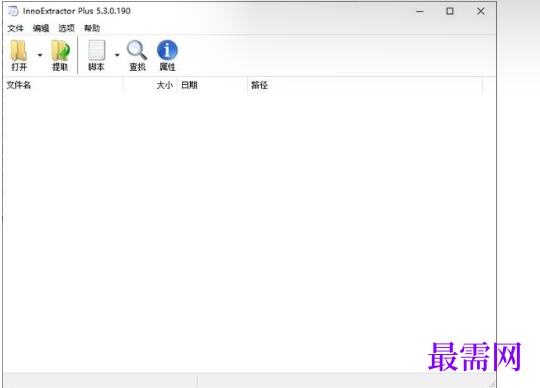The image size is (540, 388).
Task: Open the 文件 menu
Action: 15,28
